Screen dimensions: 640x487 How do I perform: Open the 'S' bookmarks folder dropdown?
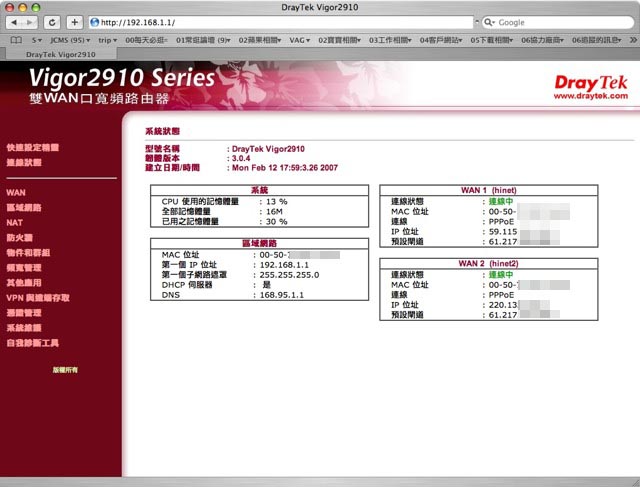(37, 40)
